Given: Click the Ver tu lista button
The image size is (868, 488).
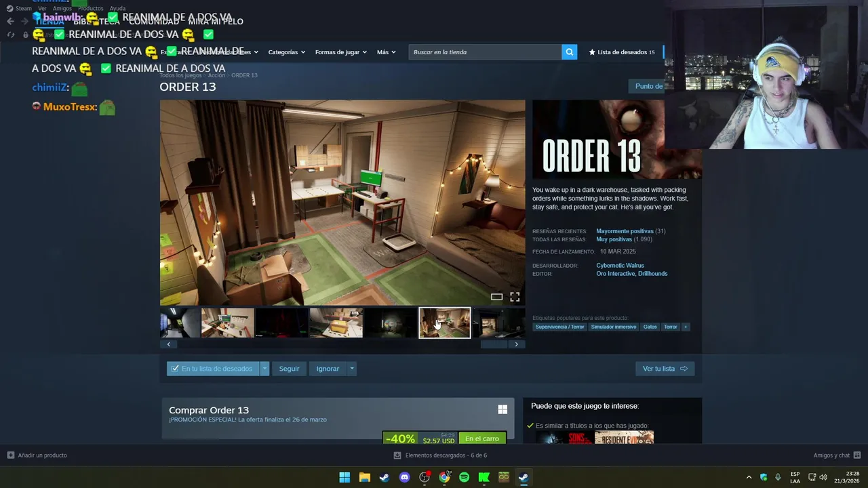Looking at the screenshot, I should coord(665,369).
